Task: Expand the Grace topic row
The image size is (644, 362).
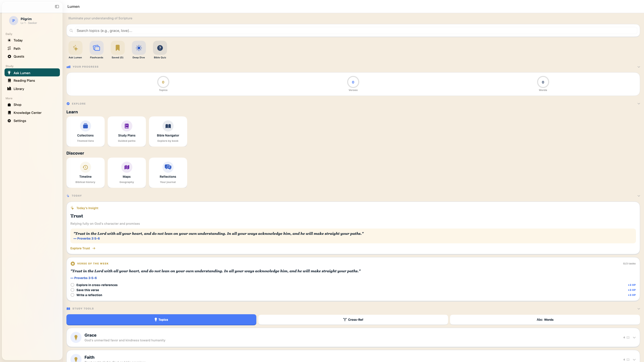Action: (634, 338)
